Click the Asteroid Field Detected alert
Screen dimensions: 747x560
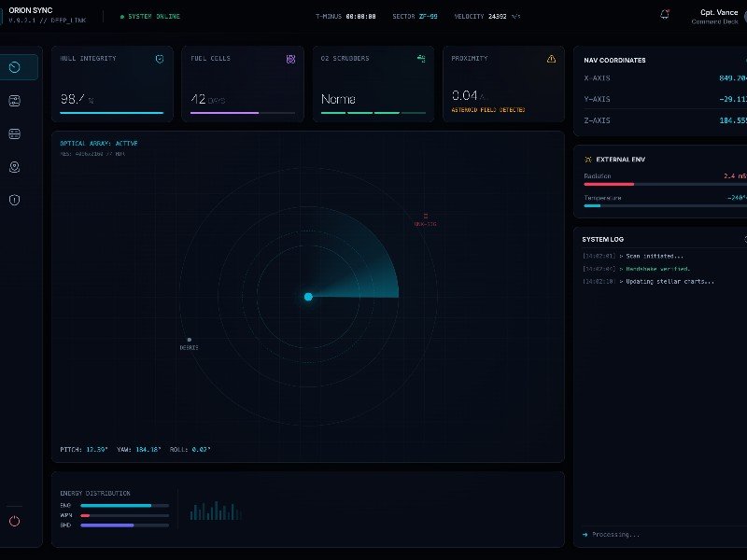(488, 110)
